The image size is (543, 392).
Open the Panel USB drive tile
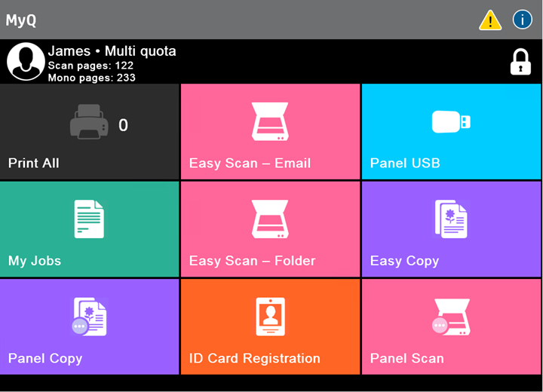451,132
